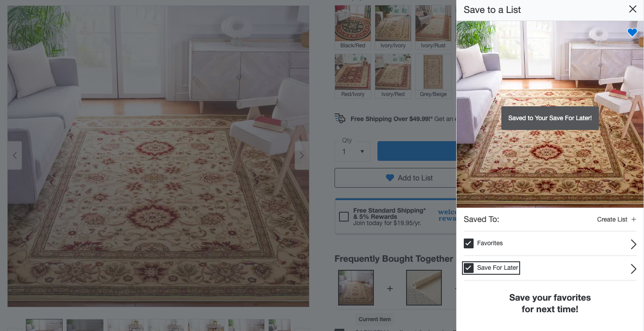Expand the Save For Later chevron
This screenshot has height=331, width=644.
coord(633,268)
